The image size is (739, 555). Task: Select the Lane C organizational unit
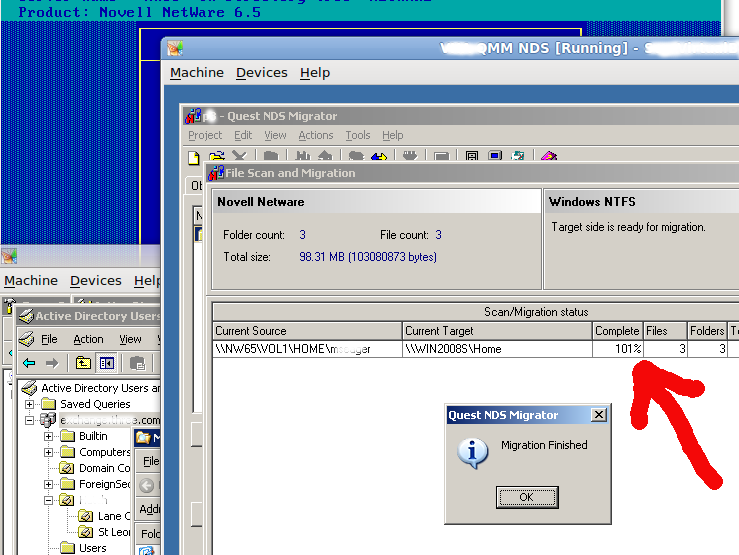114,516
